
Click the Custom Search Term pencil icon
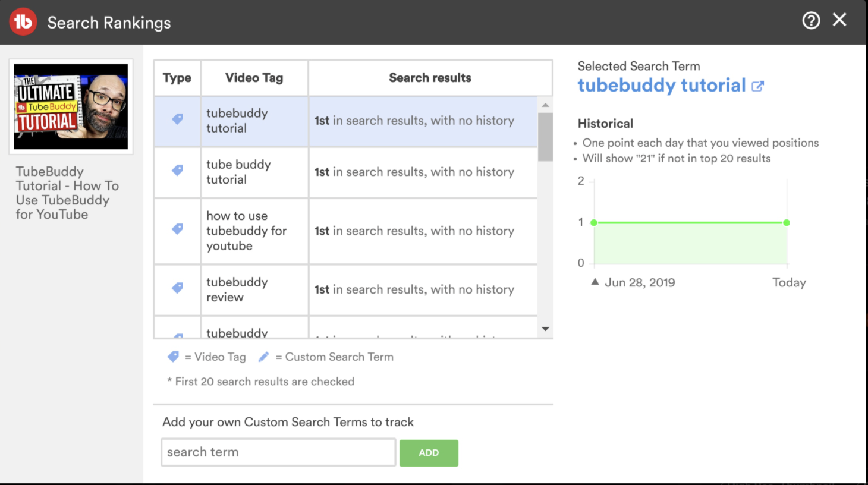point(263,357)
